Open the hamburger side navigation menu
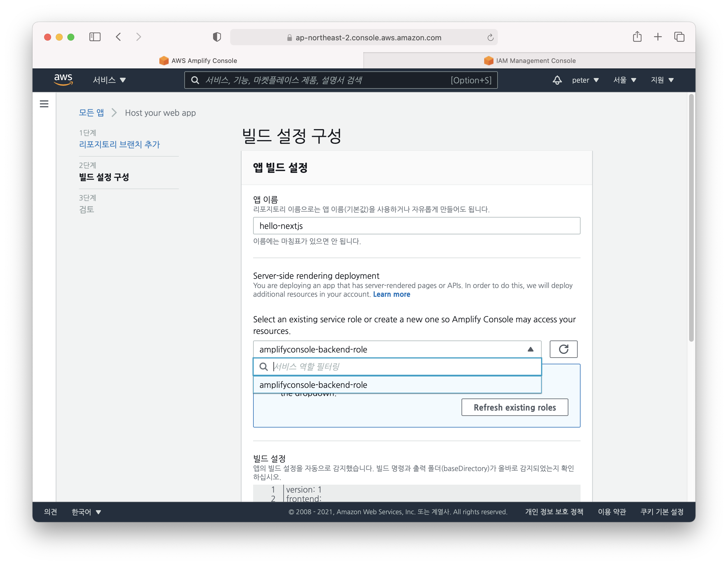 (44, 104)
